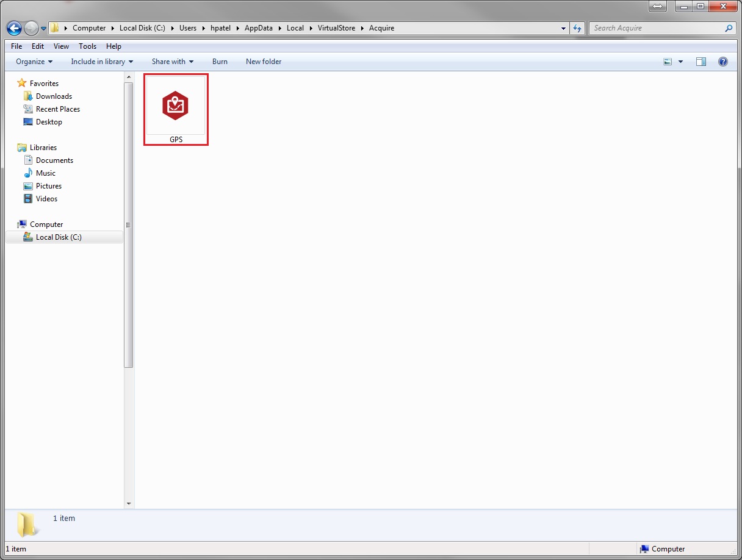The width and height of the screenshot is (742, 560).
Task: Expand arrow after Users in address path
Action: (x=204, y=28)
